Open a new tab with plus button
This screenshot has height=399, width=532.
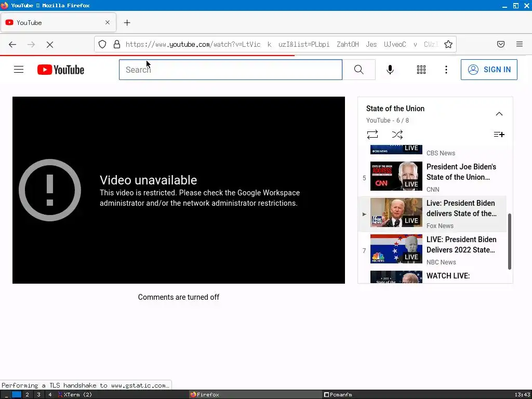point(127,23)
